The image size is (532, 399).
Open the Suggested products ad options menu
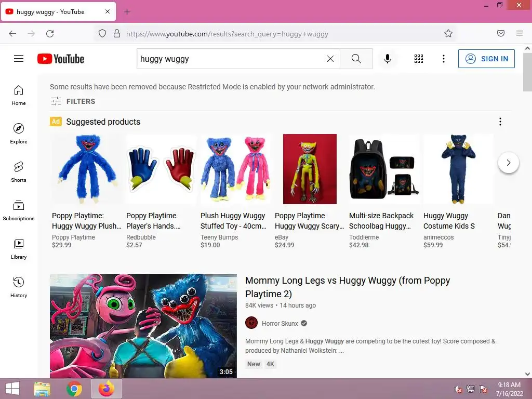pyautogui.click(x=500, y=122)
